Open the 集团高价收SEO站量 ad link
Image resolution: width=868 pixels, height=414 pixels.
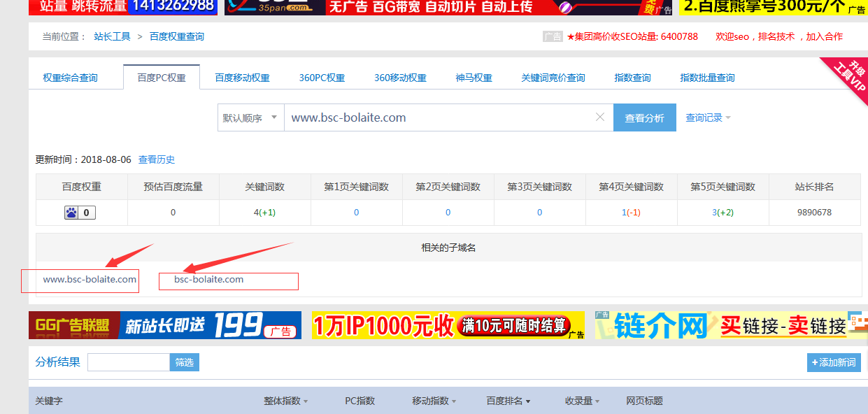tap(632, 36)
